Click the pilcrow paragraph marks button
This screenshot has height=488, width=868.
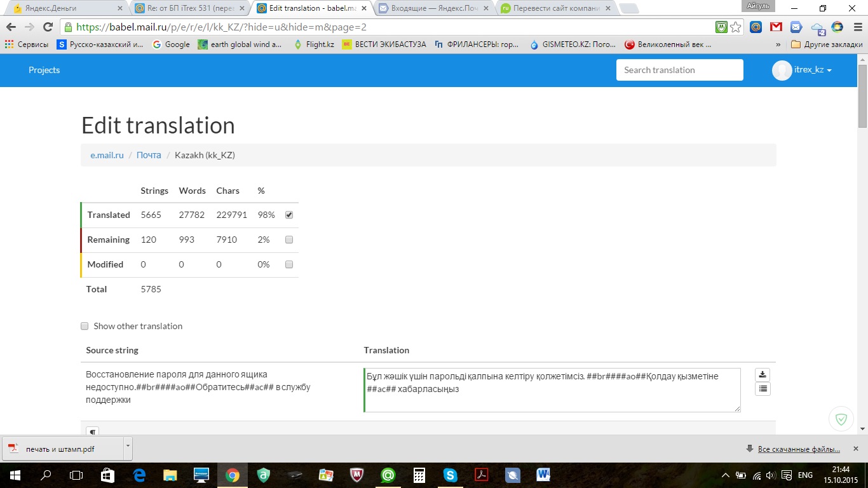point(93,432)
